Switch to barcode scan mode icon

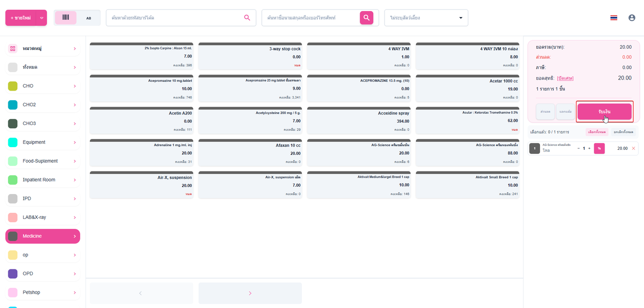(x=66, y=18)
